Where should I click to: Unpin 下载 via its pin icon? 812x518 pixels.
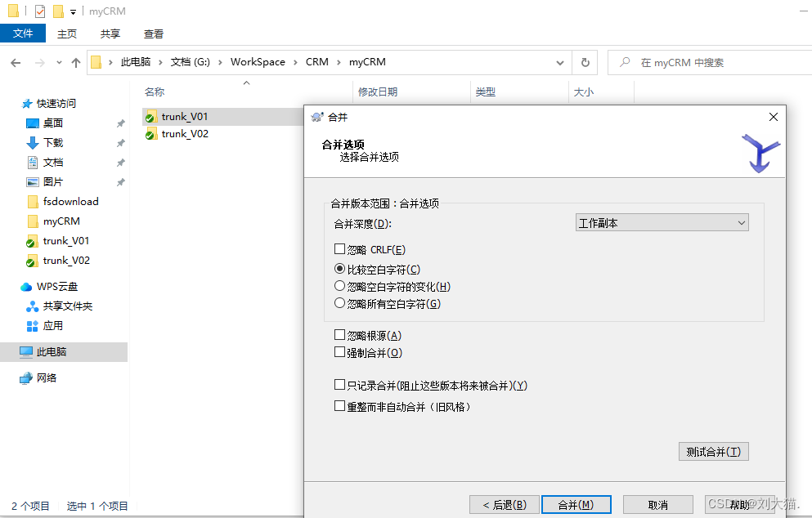[121, 143]
